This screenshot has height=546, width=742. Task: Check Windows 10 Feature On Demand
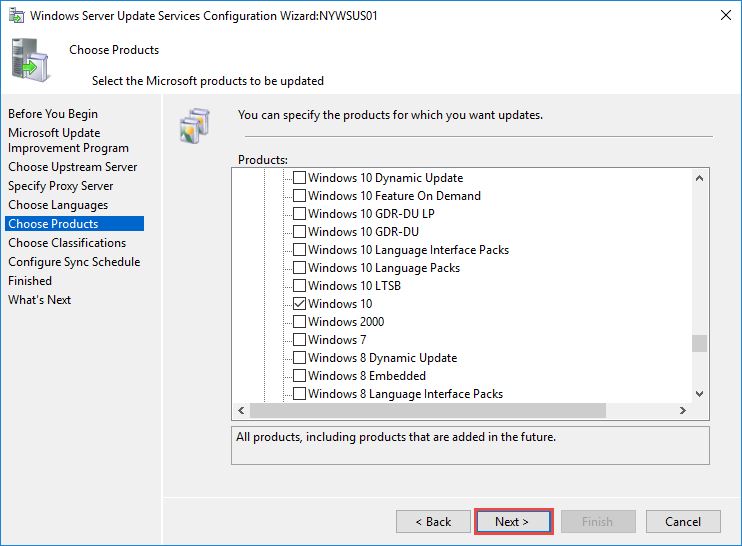tap(299, 196)
